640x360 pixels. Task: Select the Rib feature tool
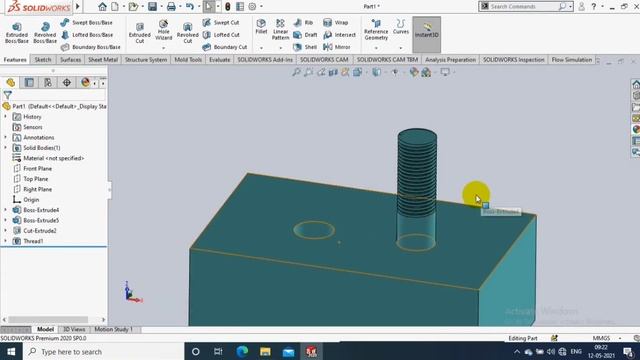pyautogui.click(x=303, y=22)
